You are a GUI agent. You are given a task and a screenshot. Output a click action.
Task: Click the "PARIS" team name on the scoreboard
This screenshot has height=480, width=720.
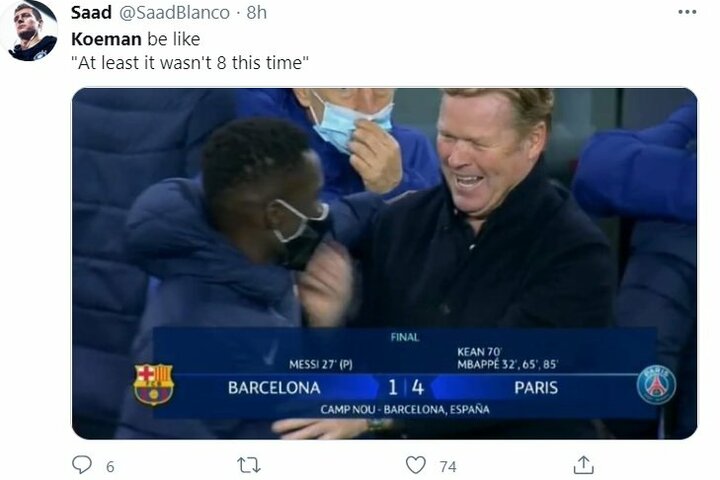pos(536,387)
